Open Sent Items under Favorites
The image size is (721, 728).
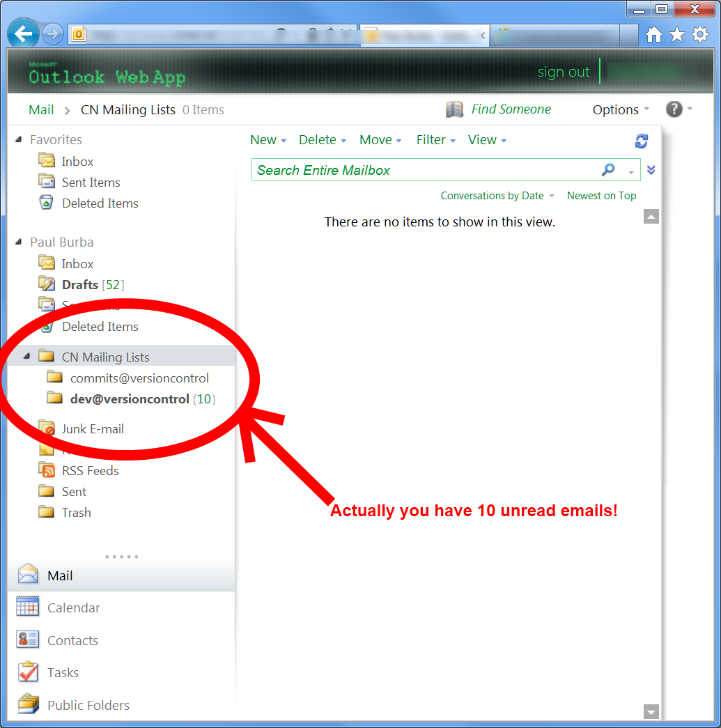(x=79, y=182)
